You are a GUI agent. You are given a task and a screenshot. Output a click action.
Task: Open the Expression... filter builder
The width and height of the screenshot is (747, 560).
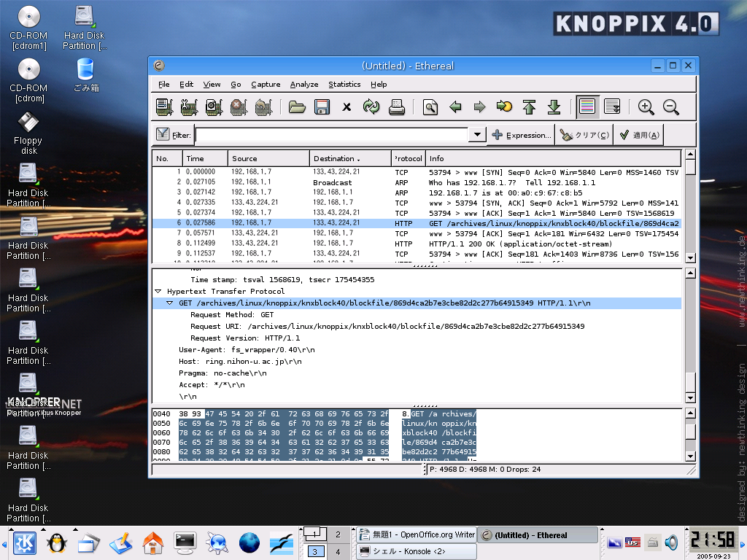pos(521,135)
